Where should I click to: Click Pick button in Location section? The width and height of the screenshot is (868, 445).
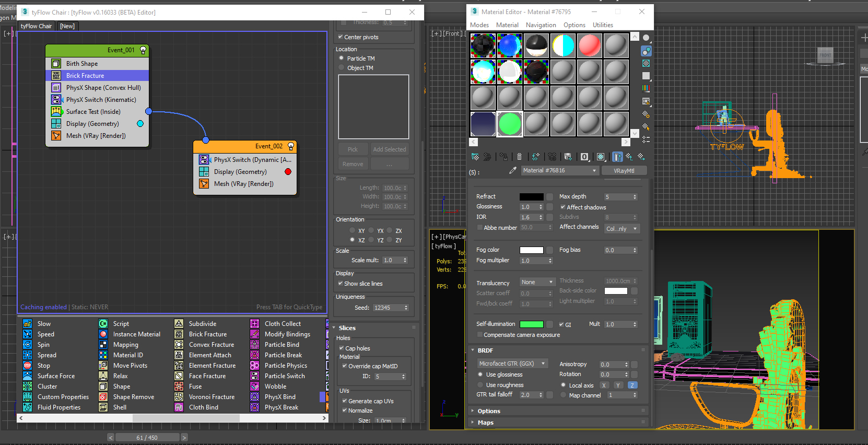point(353,149)
